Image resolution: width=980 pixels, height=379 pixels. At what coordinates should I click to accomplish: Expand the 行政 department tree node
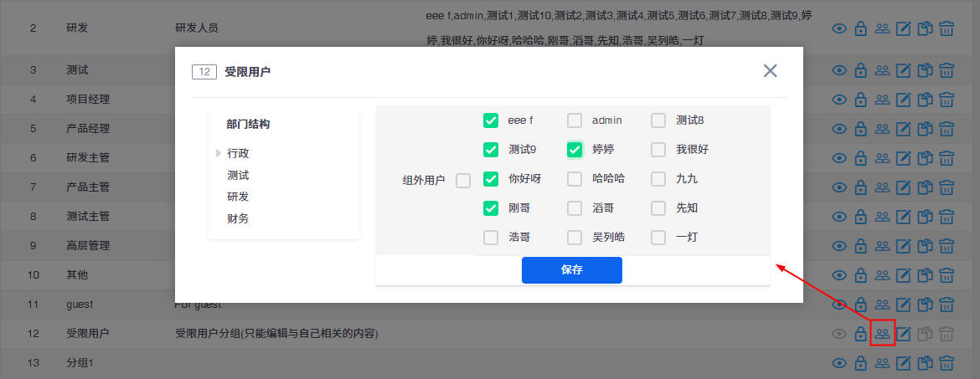point(219,153)
